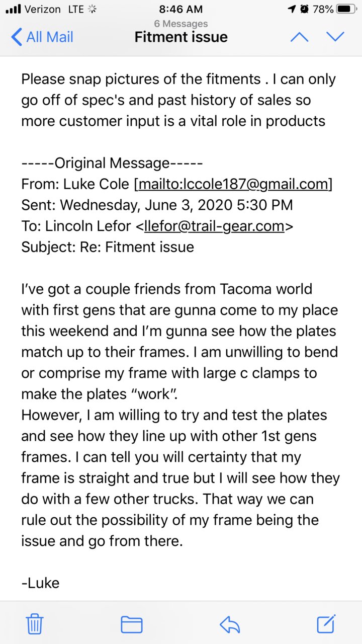This screenshot has height=644, width=362.
Task: Tap the -Luke signature line
Action: point(40,583)
